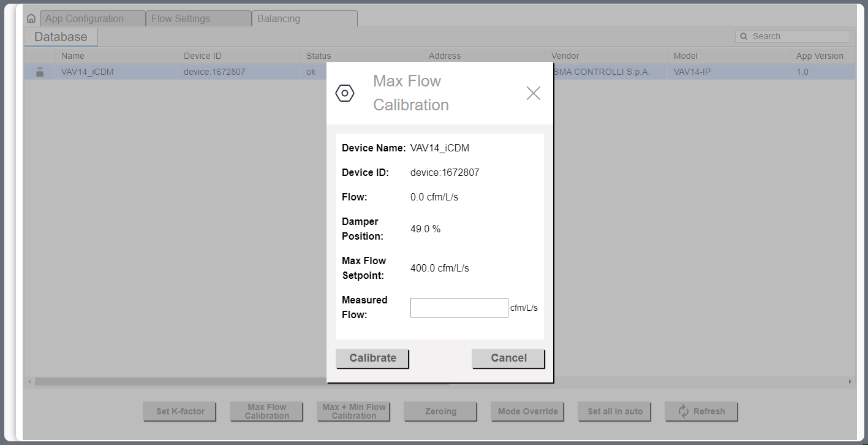Open the Database sub-tab

point(61,37)
